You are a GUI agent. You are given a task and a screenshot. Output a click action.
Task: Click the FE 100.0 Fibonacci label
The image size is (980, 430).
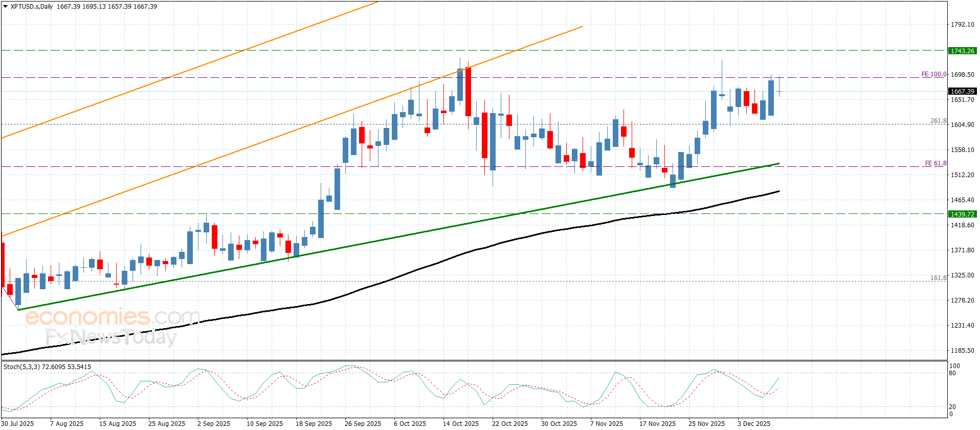click(934, 74)
